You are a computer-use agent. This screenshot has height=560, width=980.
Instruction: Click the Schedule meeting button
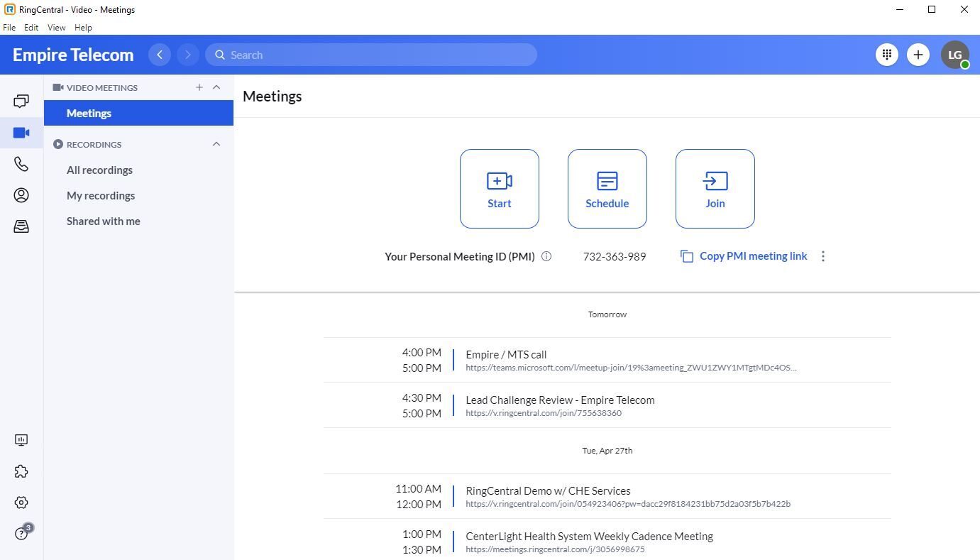[x=607, y=189]
